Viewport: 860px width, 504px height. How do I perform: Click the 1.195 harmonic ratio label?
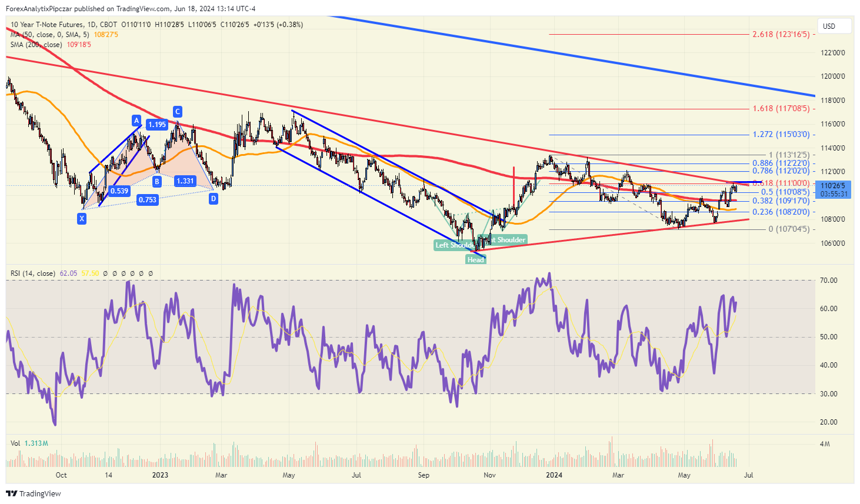[x=156, y=125]
